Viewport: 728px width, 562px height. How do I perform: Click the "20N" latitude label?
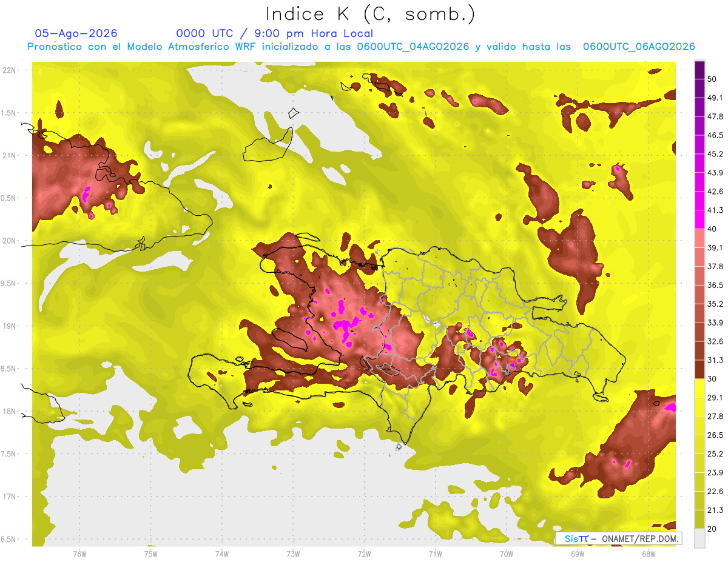[x=9, y=241]
